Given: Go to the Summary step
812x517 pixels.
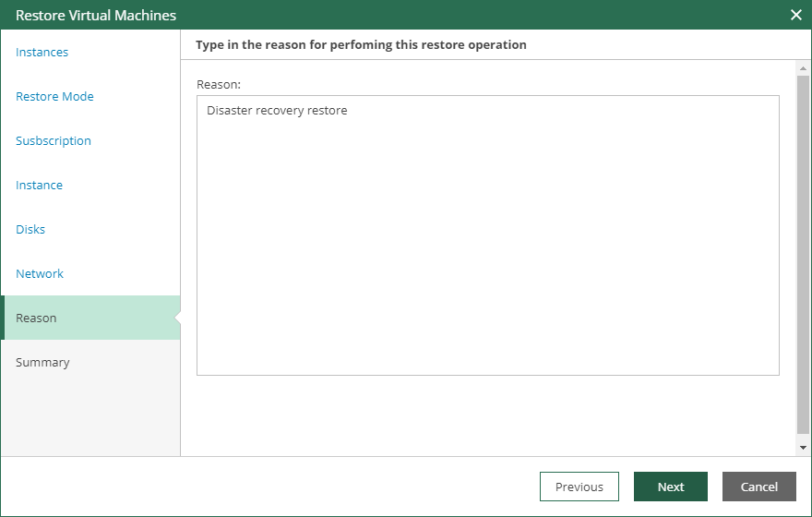Looking at the screenshot, I should (42, 363).
